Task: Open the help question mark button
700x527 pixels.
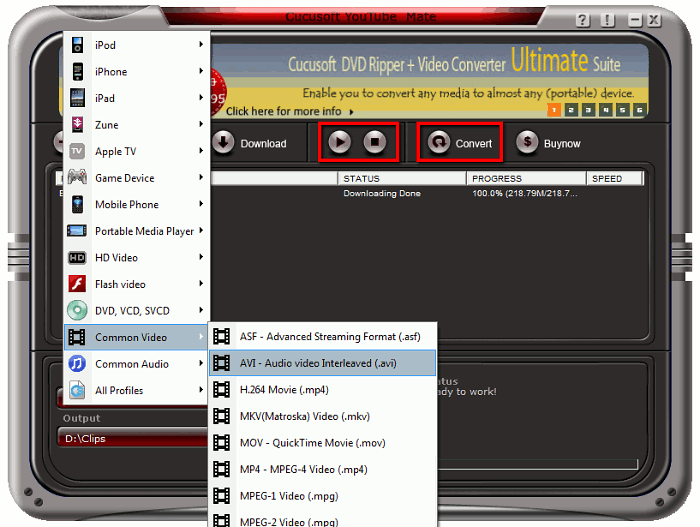Action: point(583,20)
